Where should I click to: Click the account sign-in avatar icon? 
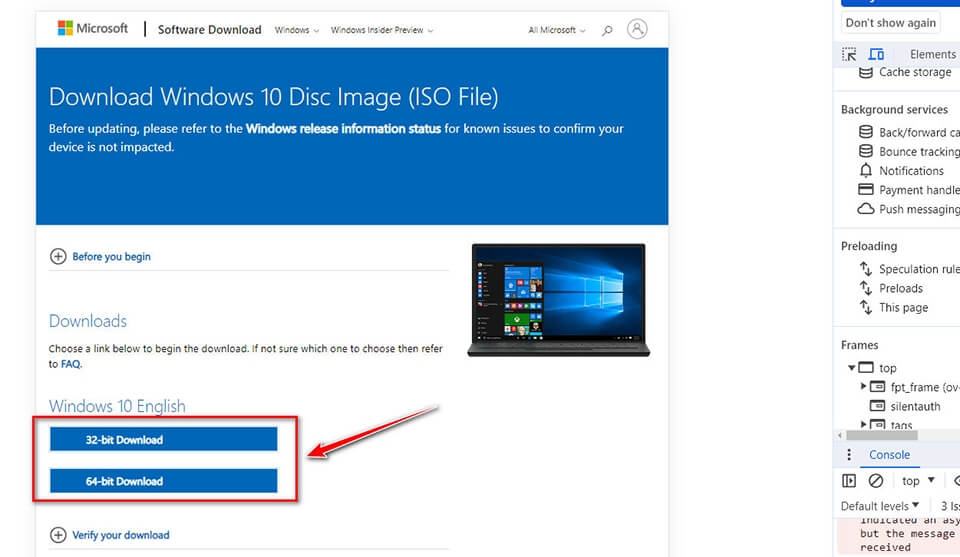click(x=637, y=29)
